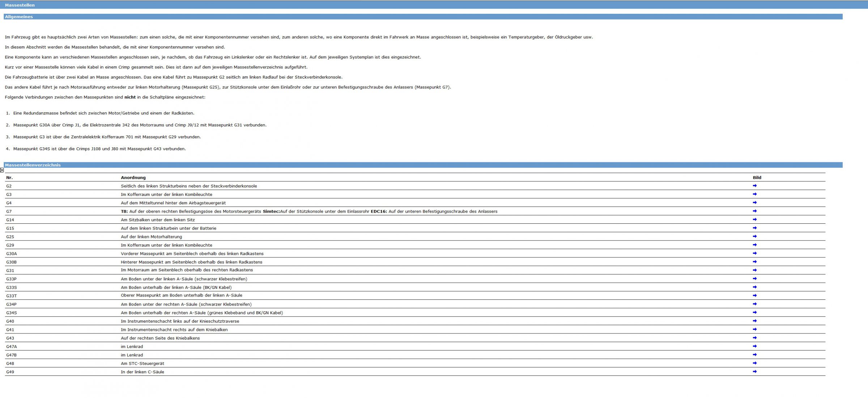Click the arrow for G48 STC-Steuergerät

click(x=754, y=363)
